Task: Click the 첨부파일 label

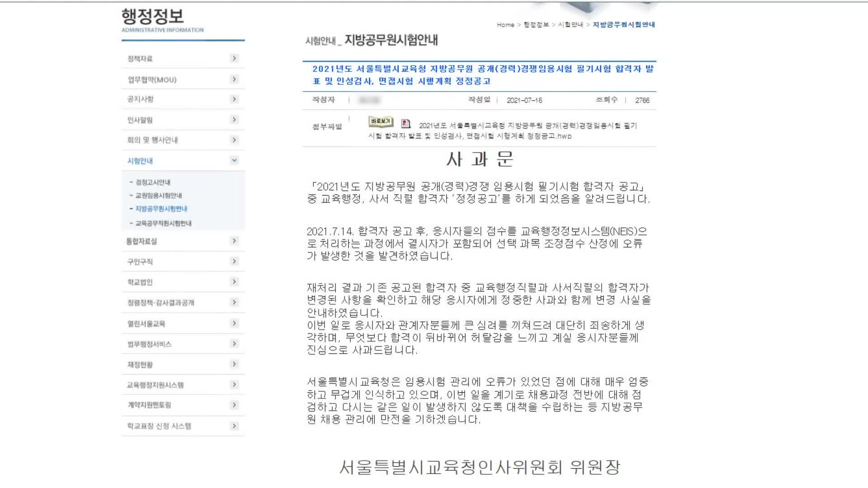Action: 327,127
